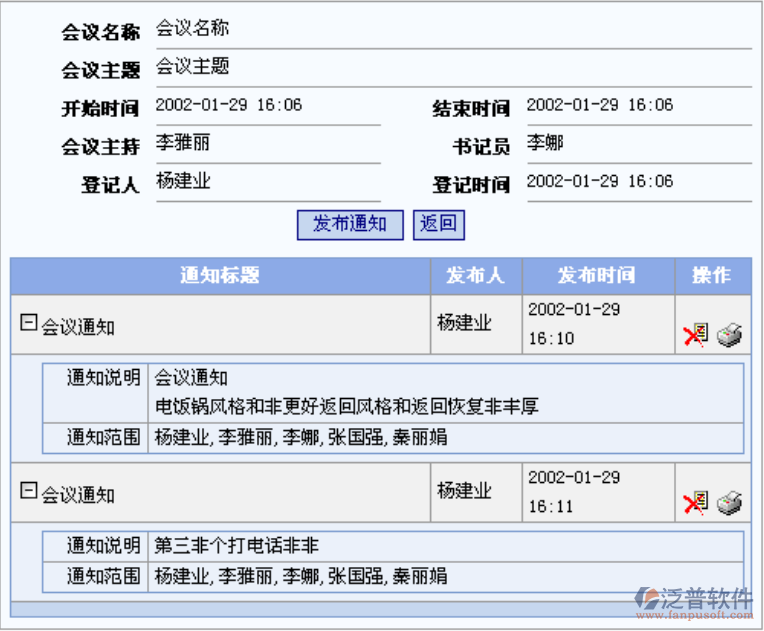Click the 开始时间 date value

click(229, 105)
